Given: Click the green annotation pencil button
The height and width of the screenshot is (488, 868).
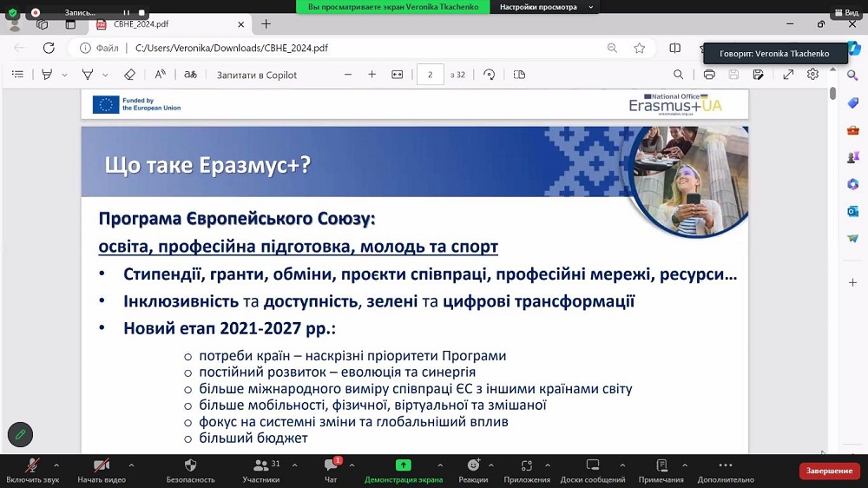Looking at the screenshot, I should (x=20, y=433).
